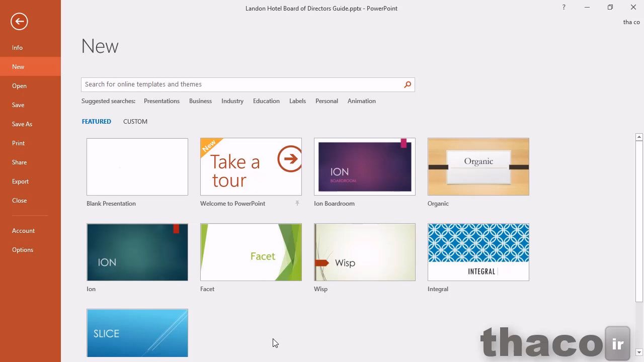Click the vertical scrollbar thumb
Image resolution: width=644 pixels, height=362 pixels.
(639, 221)
